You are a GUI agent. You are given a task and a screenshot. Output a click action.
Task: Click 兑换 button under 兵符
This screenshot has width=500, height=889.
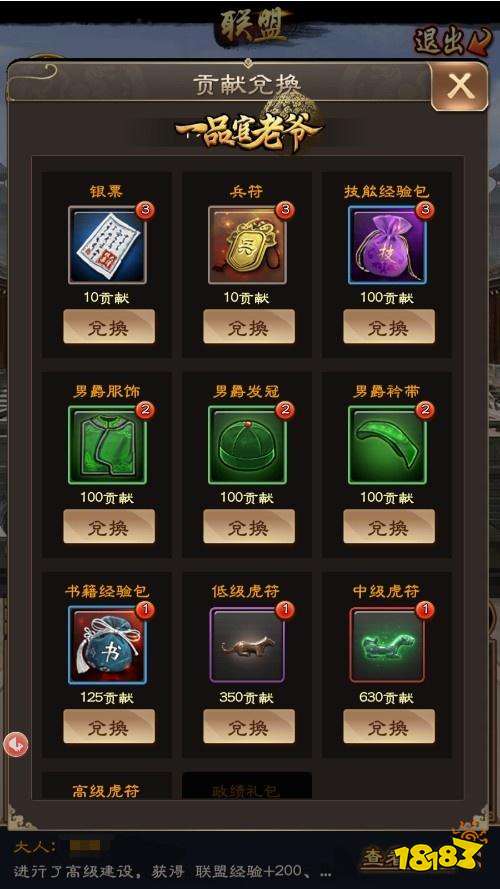pyautogui.click(x=249, y=327)
